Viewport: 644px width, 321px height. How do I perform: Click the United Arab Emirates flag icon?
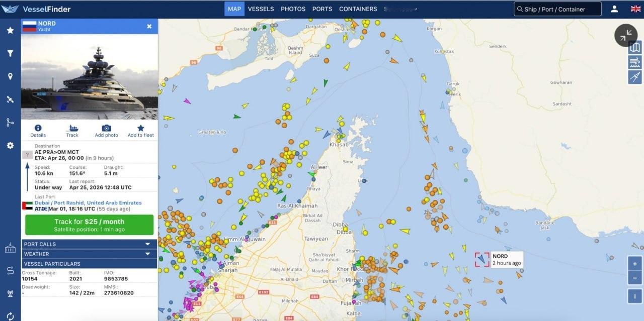(x=27, y=206)
